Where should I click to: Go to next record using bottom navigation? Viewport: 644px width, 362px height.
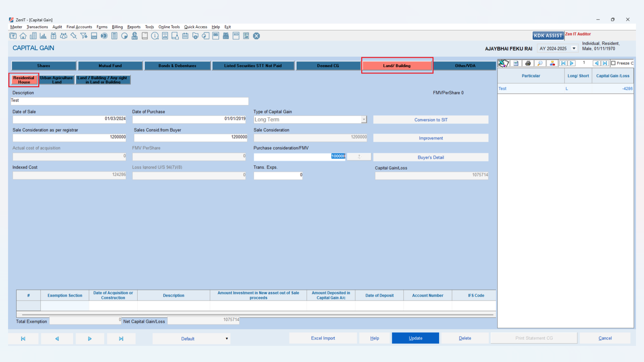click(x=90, y=339)
